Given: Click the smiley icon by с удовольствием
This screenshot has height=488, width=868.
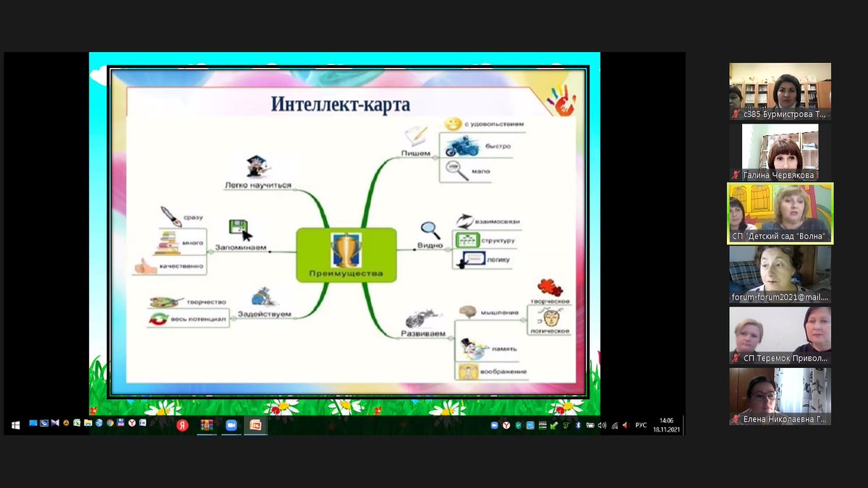Looking at the screenshot, I should pos(454,124).
